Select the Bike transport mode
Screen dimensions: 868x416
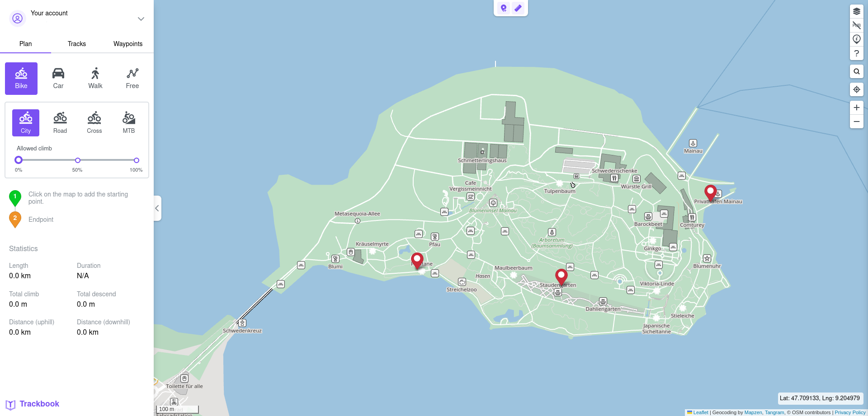point(21,78)
